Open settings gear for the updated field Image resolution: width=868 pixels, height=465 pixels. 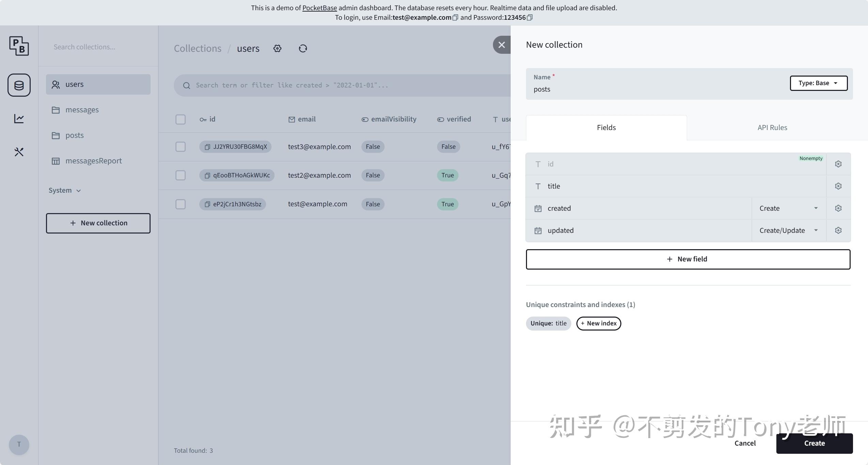(x=838, y=230)
